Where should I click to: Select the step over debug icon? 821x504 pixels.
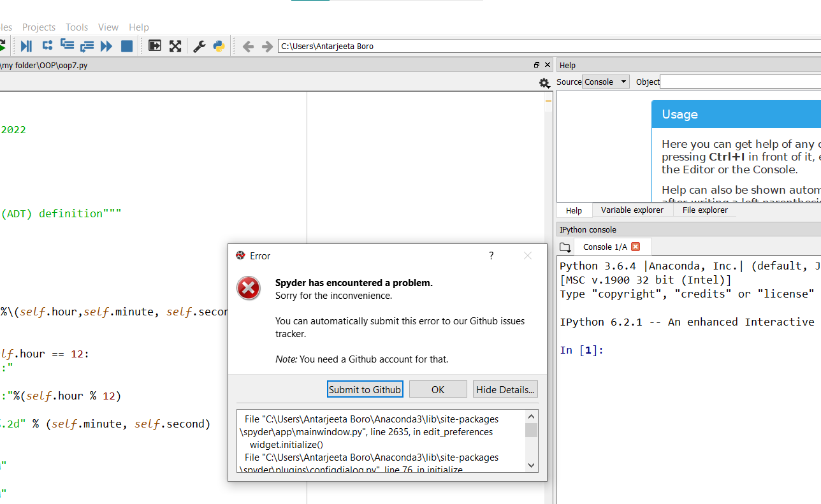[47, 45]
